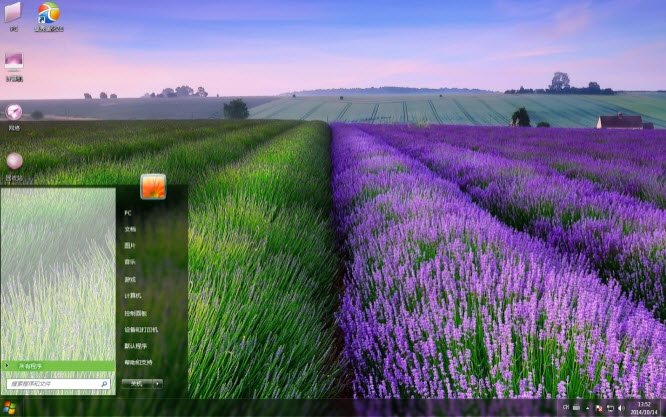Open the 网络 network desktop icon
This screenshot has width=666, height=417.
point(14,113)
